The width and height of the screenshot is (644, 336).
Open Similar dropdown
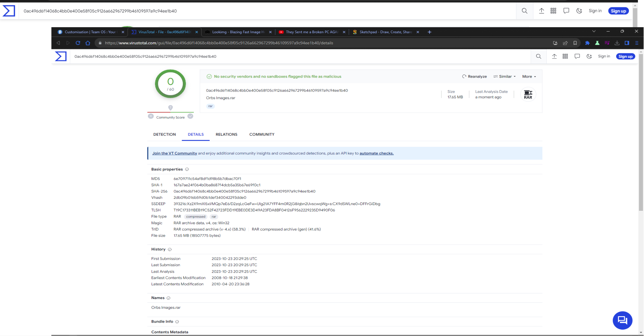504,77
